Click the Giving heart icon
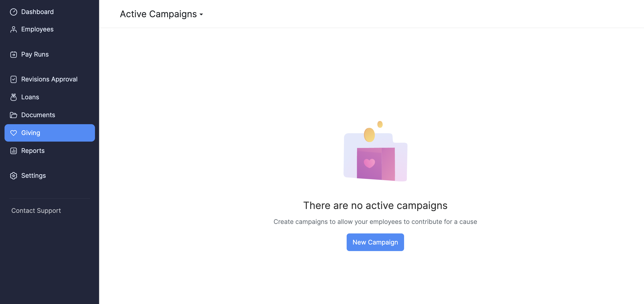The height and width of the screenshot is (304, 644). [x=14, y=133]
